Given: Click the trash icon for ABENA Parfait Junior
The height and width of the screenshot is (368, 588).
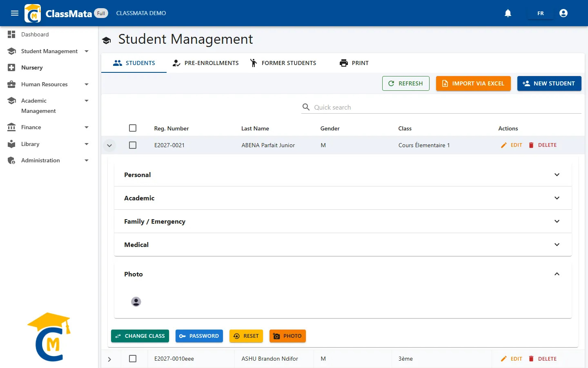Looking at the screenshot, I should [531, 145].
